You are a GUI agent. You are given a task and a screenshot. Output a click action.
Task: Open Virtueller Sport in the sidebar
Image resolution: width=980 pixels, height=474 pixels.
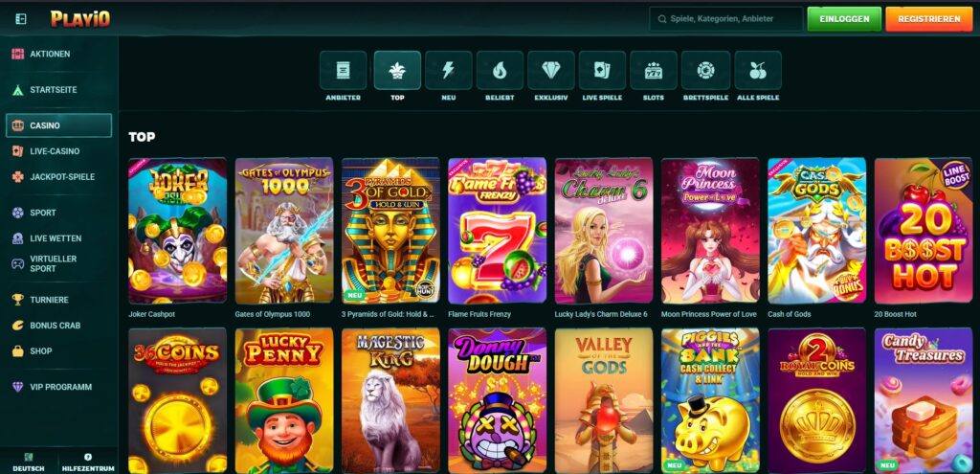(x=58, y=264)
